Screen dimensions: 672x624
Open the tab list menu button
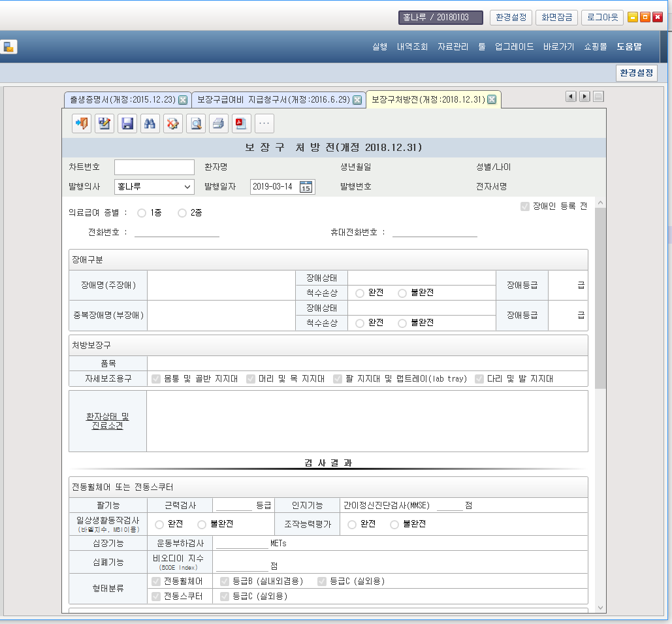pyautogui.click(x=598, y=97)
